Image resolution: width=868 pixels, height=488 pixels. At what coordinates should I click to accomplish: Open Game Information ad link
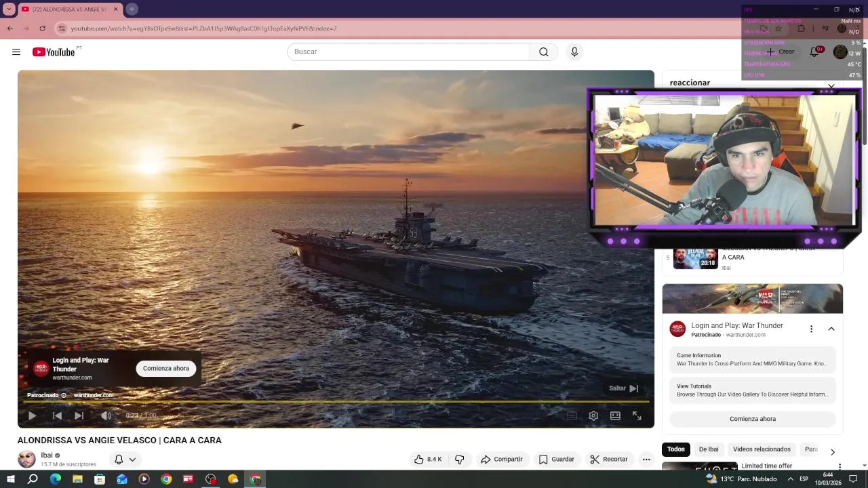point(753,360)
